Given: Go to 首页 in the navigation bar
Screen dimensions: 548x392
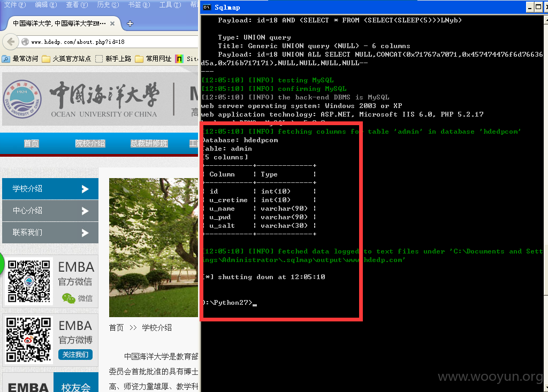Looking at the screenshot, I should (x=31, y=143).
